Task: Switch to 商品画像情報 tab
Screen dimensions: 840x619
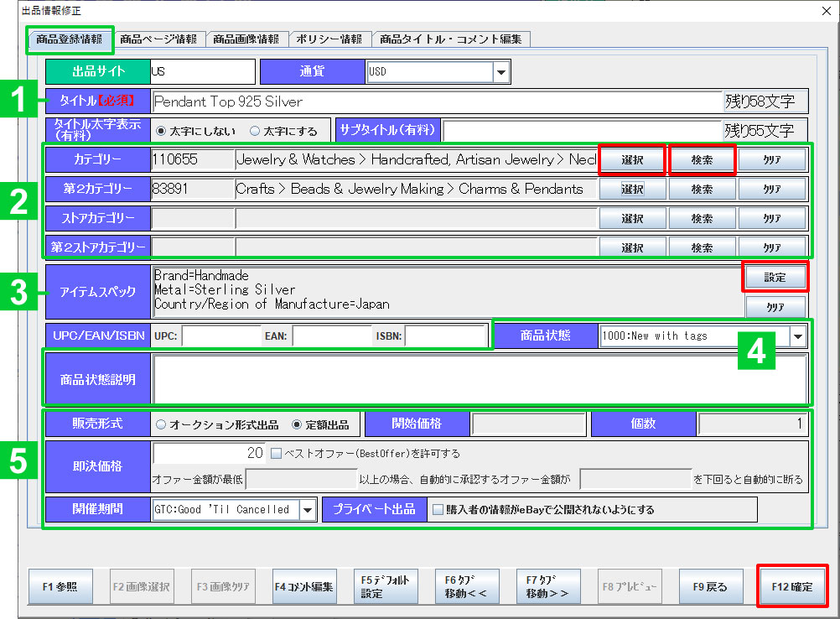Action: (x=246, y=39)
